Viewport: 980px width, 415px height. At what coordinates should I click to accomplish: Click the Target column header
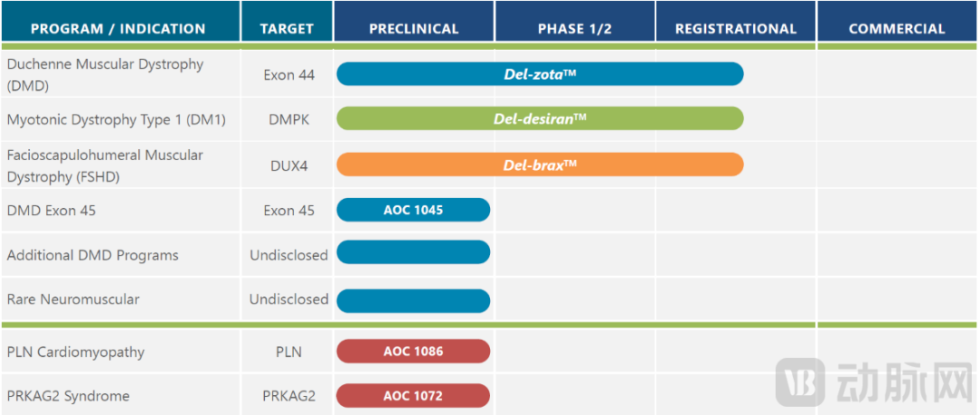coord(287,28)
